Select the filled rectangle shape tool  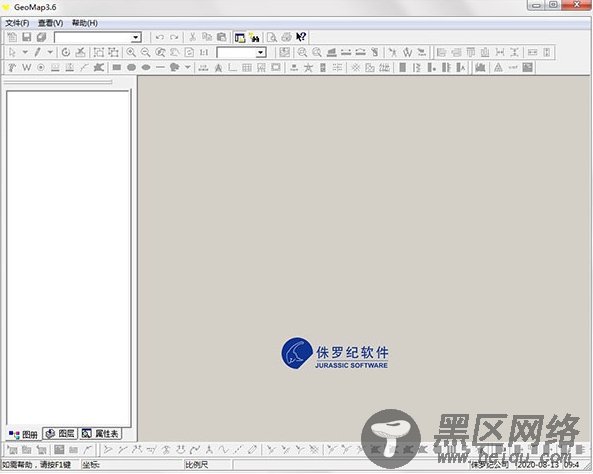[117, 68]
